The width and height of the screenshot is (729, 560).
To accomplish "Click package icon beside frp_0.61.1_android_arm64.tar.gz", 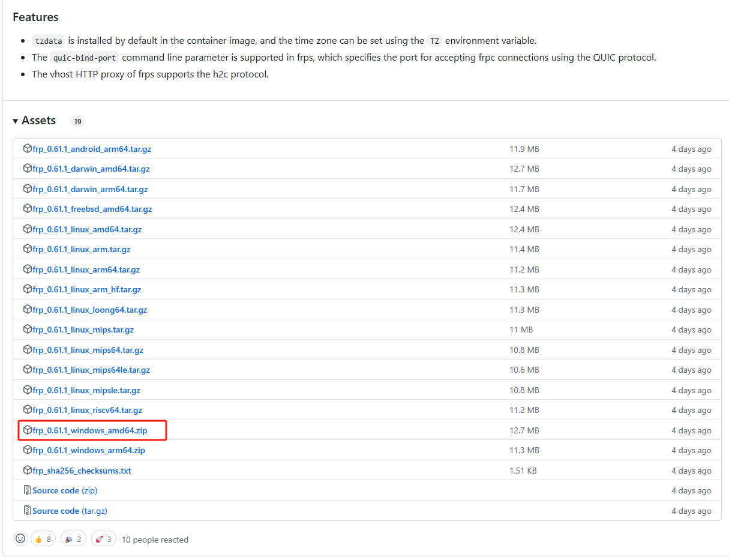I will click(x=28, y=149).
